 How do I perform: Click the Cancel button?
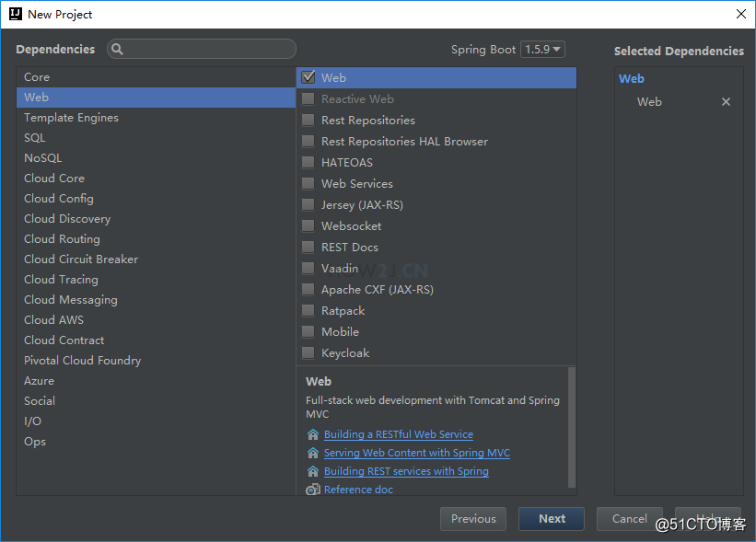click(629, 519)
